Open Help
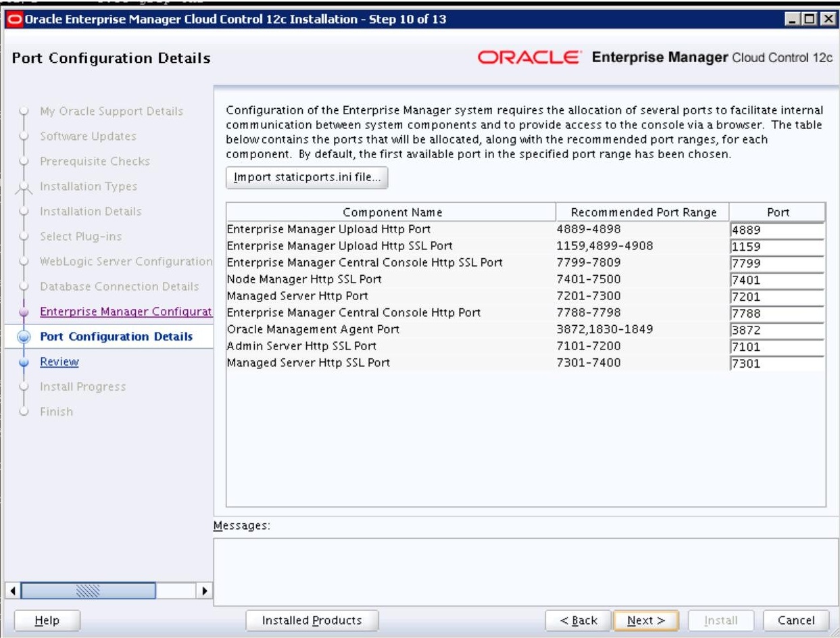The image size is (840, 638). point(47,620)
